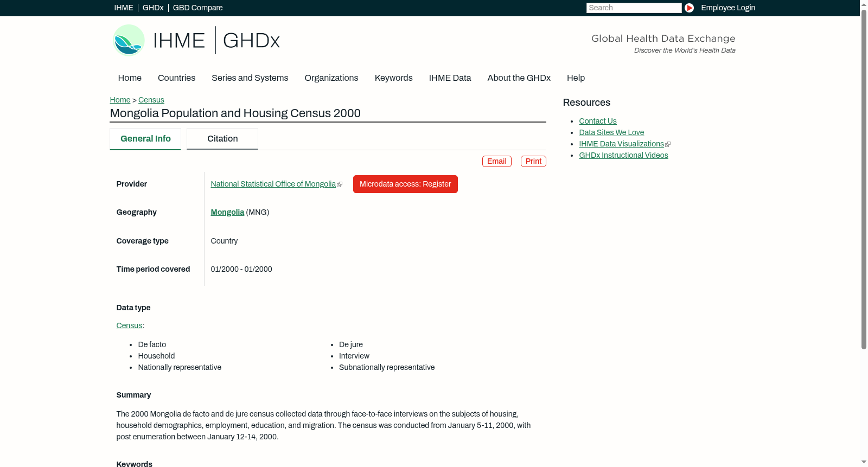Open About the GHDx menu
The width and height of the screenshot is (868, 467).
[519, 78]
